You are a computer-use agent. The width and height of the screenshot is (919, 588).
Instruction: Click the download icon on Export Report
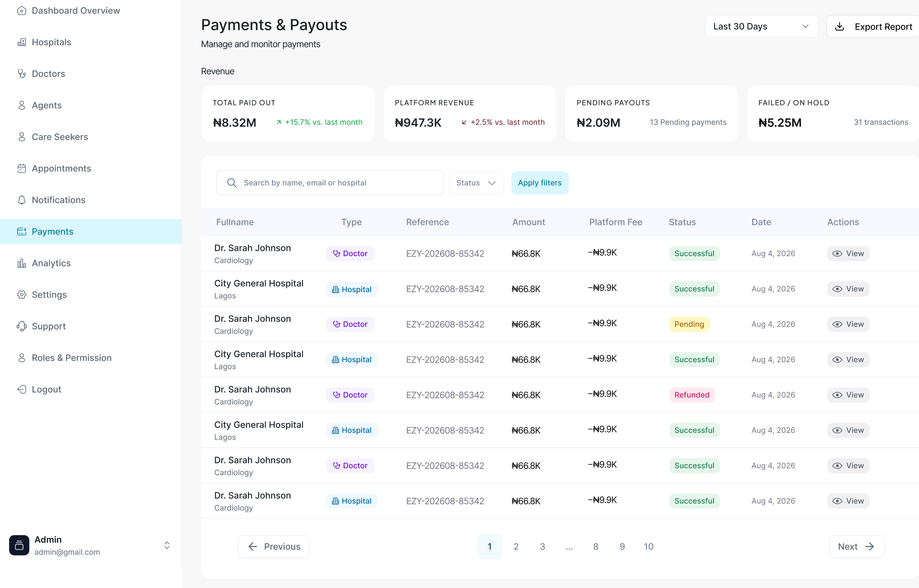tap(840, 27)
